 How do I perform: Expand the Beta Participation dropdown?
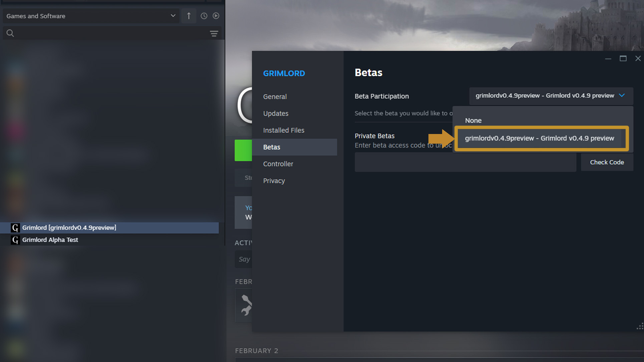point(551,96)
